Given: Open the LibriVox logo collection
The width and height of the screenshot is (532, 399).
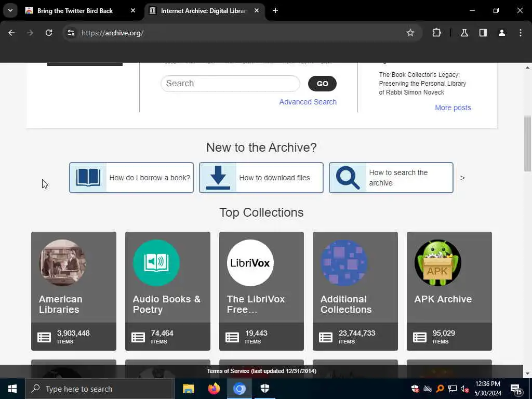Looking at the screenshot, I should (250, 262).
